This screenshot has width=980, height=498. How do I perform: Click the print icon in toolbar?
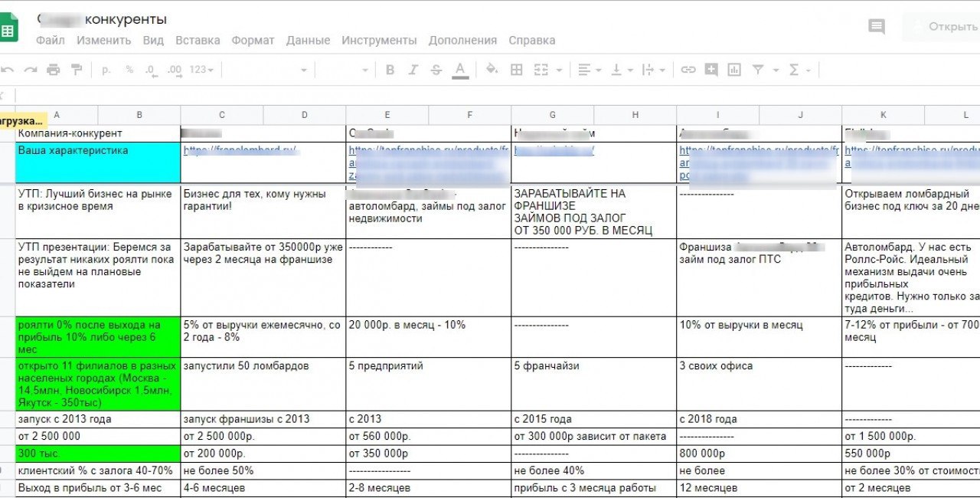coord(53,70)
